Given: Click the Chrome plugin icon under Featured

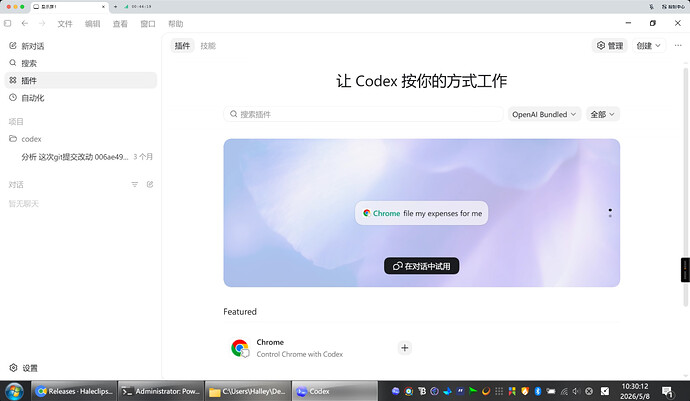Looking at the screenshot, I should [x=240, y=348].
